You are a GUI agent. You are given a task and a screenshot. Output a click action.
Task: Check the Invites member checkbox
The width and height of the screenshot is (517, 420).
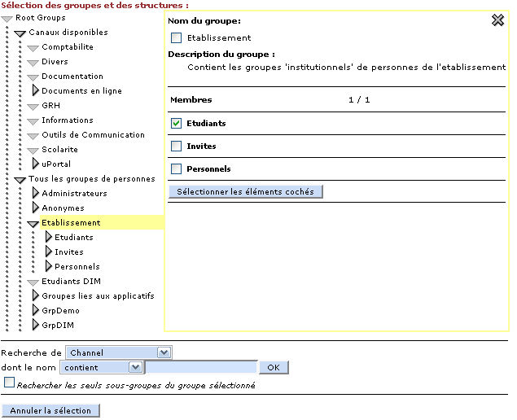pyautogui.click(x=176, y=147)
